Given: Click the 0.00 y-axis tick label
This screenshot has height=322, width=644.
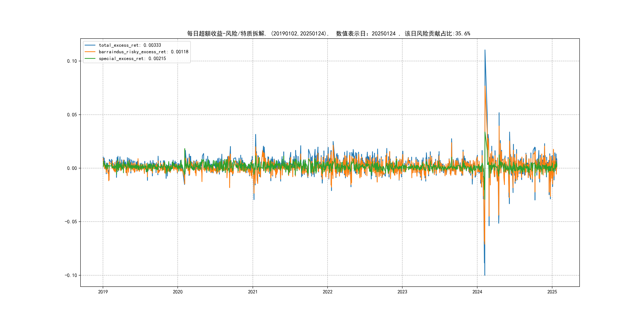Looking at the screenshot, I should coord(72,168).
